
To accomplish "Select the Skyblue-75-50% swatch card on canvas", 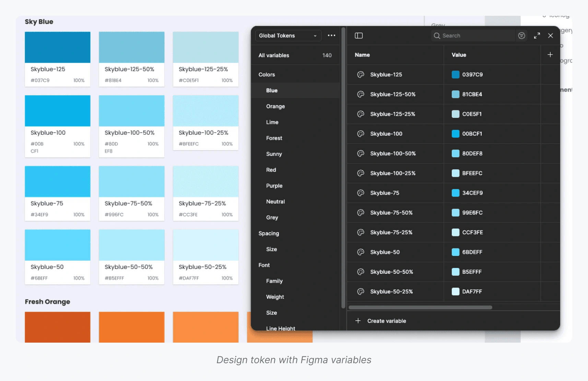I will tap(132, 194).
